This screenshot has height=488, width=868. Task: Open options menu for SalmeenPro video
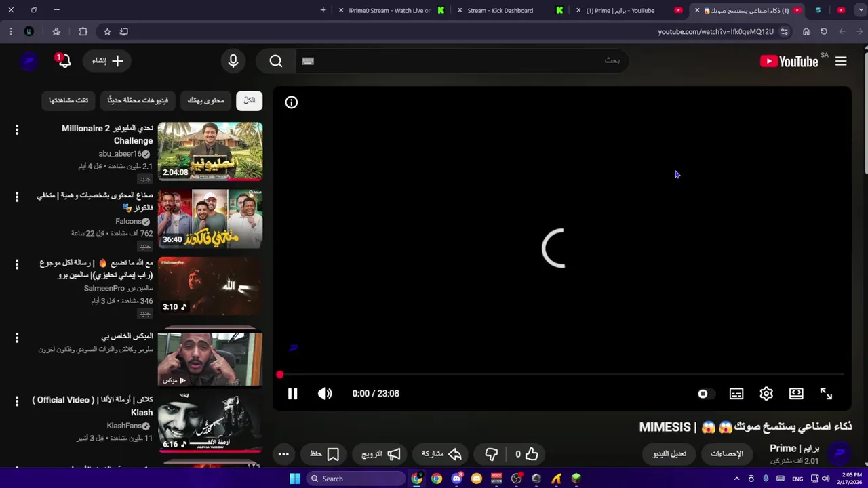[17, 264]
